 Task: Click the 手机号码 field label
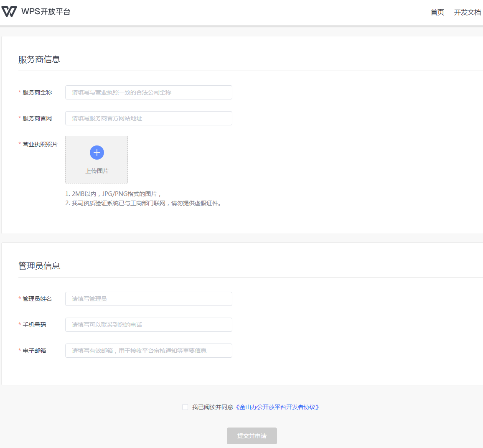(34, 325)
